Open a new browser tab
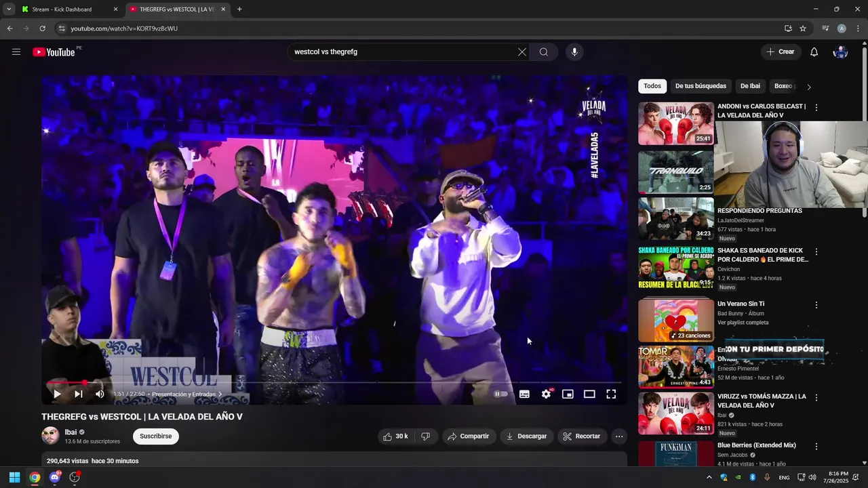868x488 pixels. click(x=239, y=9)
